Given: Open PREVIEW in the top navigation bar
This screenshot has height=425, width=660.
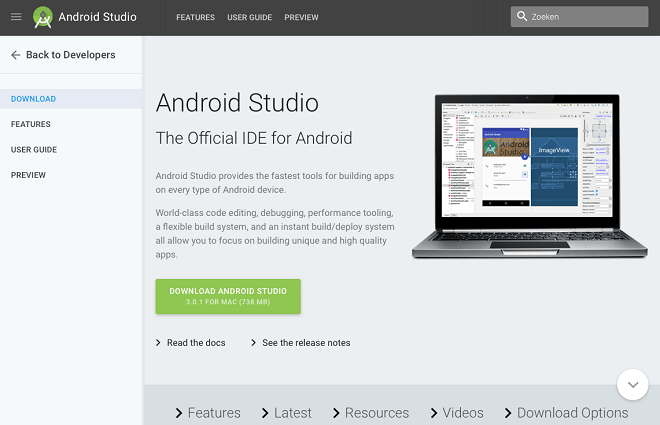Looking at the screenshot, I should pos(301,17).
